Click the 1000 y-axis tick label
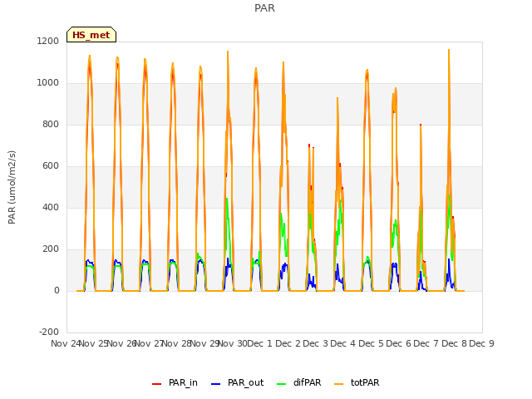 (x=48, y=83)
